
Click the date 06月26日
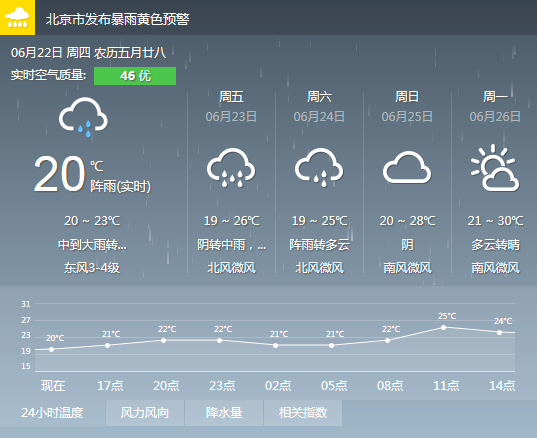pyautogui.click(x=495, y=117)
